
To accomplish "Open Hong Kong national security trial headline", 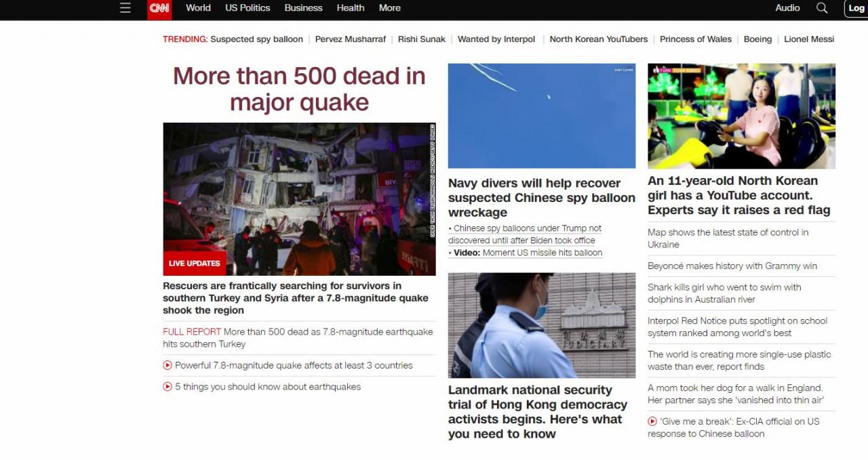I will pos(538,412).
